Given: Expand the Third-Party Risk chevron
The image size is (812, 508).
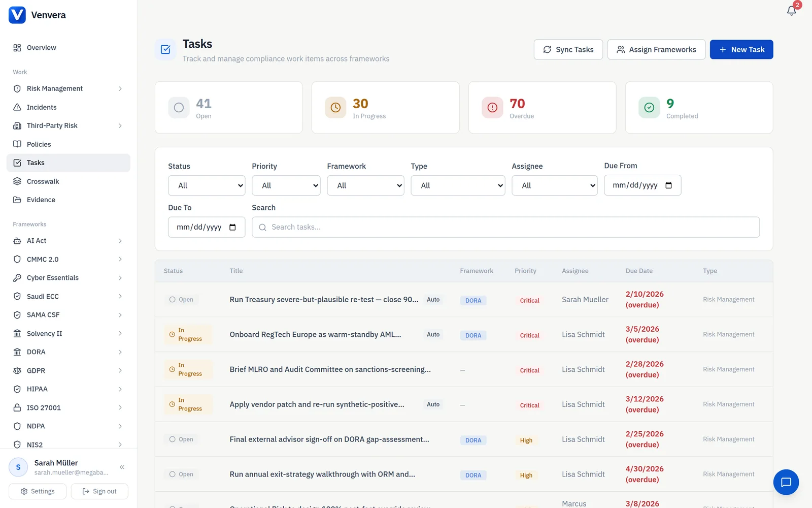Looking at the screenshot, I should (x=120, y=125).
